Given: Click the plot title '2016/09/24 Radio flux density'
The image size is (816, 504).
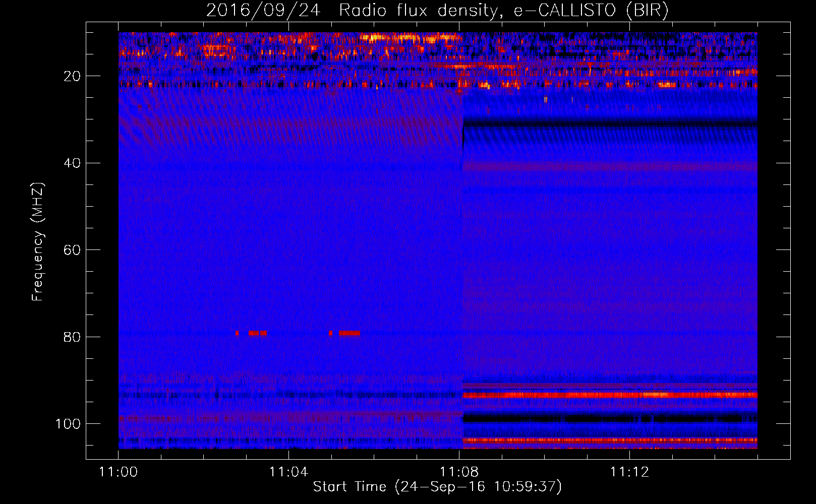Looking at the screenshot, I should click(437, 11).
